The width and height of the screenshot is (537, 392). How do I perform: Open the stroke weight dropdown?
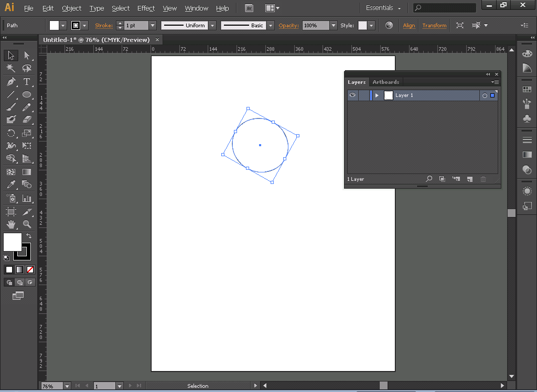tap(153, 25)
